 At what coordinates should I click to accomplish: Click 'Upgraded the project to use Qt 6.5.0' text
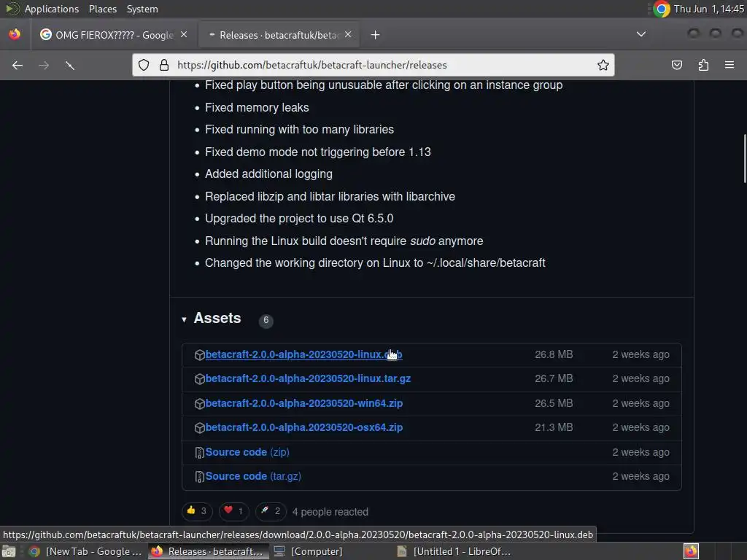pos(299,219)
